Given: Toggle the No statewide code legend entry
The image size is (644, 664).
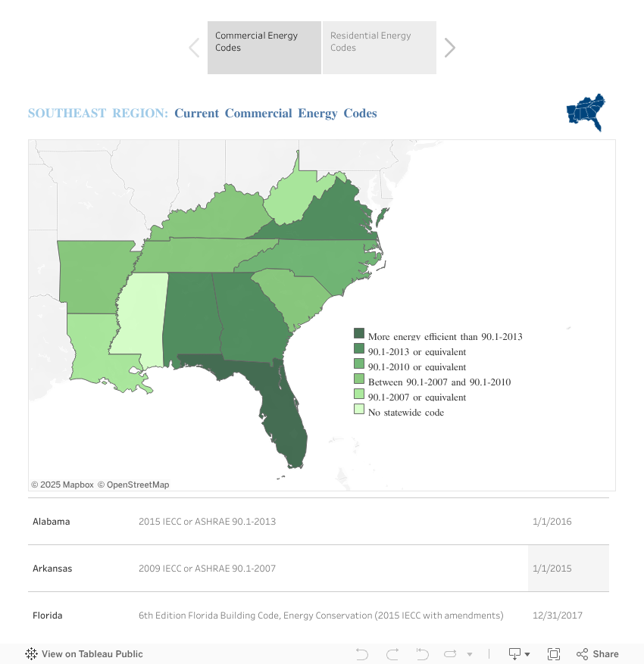Looking at the screenshot, I should (x=405, y=412).
